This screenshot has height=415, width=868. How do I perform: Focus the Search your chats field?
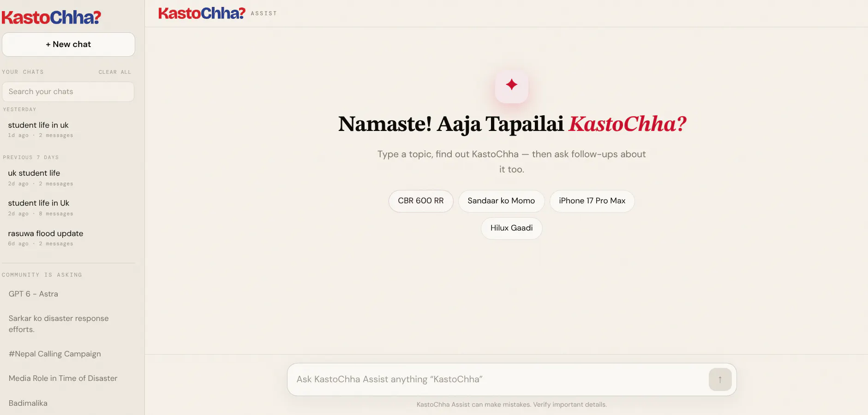[68, 92]
